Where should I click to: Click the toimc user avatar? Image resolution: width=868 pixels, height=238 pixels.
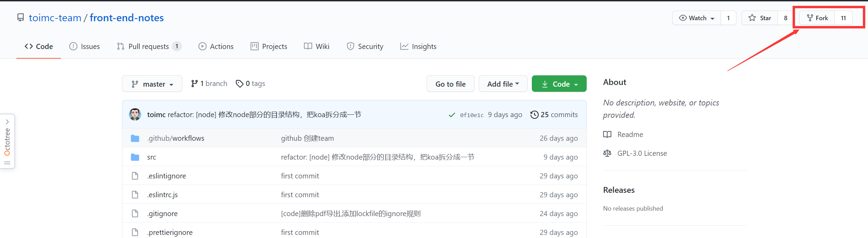click(x=135, y=114)
